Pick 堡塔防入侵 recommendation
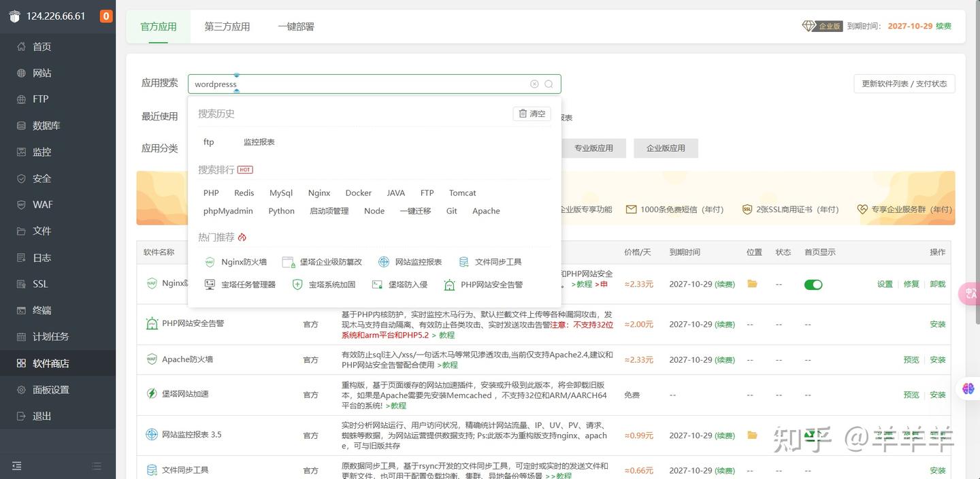 coord(399,284)
